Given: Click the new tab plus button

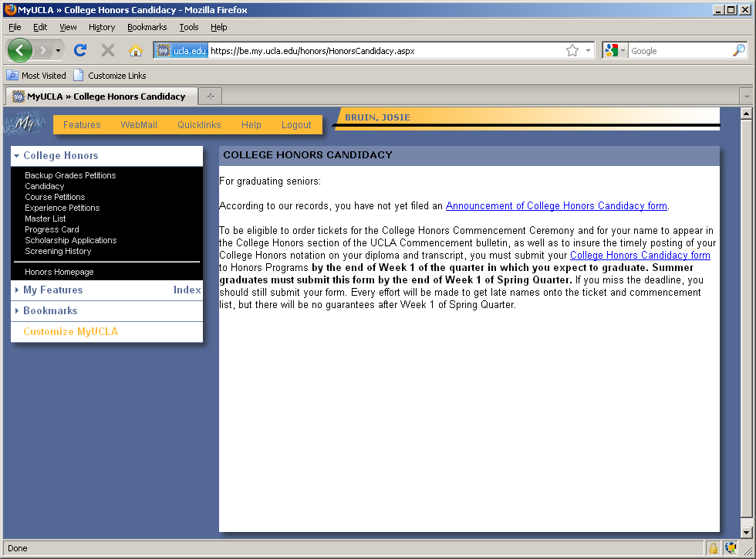Looking at the screenshot, I should (210, 97).
